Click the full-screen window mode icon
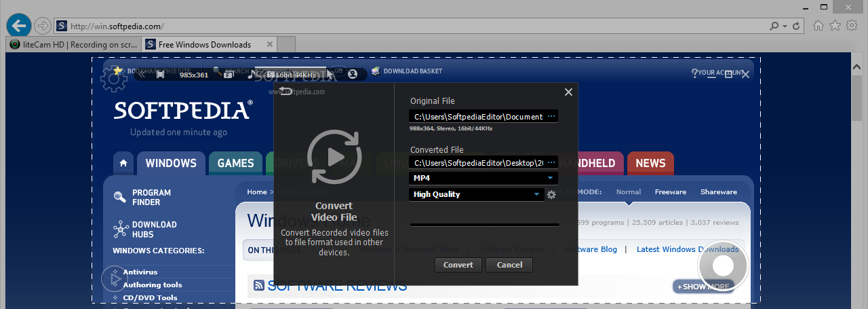The image size is (868, 309). click(228, 75)
